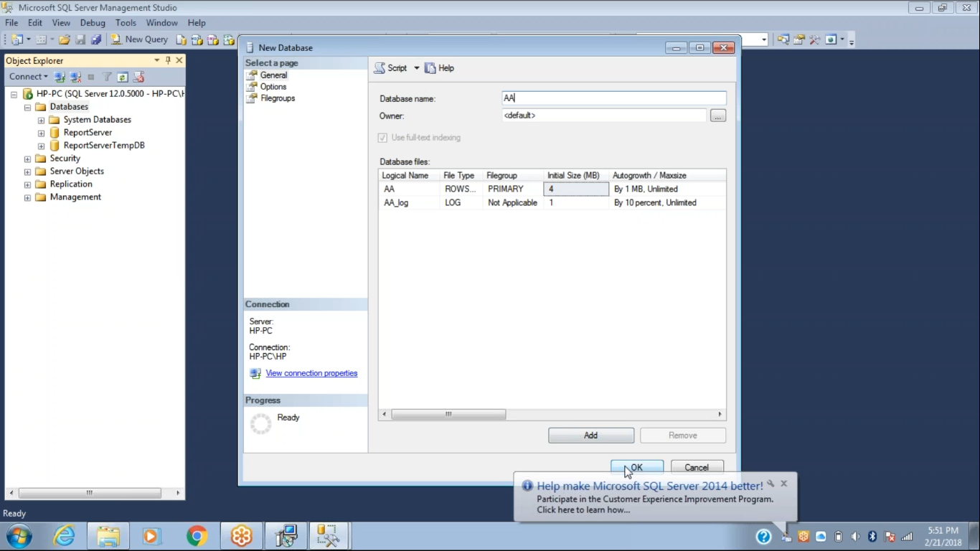
Task: Collapse the Databases node
Action: 27,107
